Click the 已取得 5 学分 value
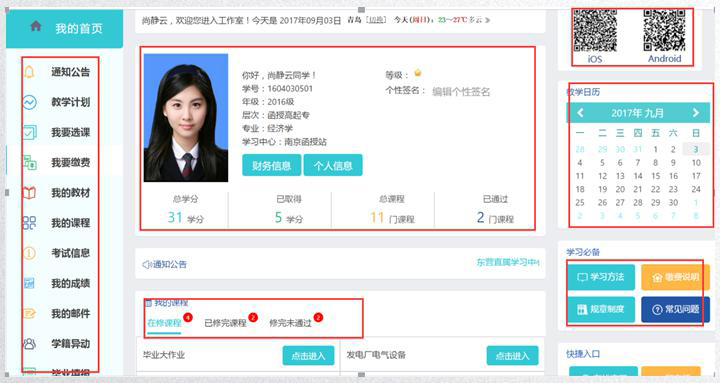Viewport: 720px width, 383px height. pyautogui.click(x=289, y=217)
